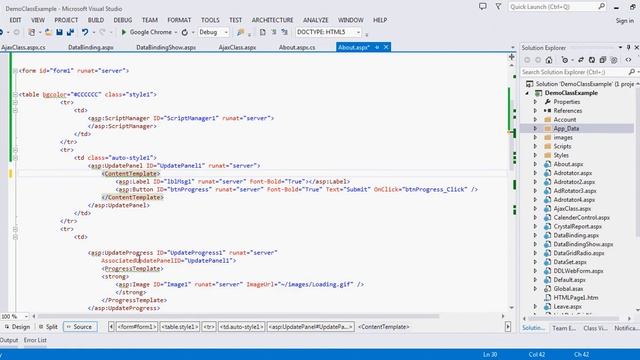Switch to Split view

(x=48, y=327)
